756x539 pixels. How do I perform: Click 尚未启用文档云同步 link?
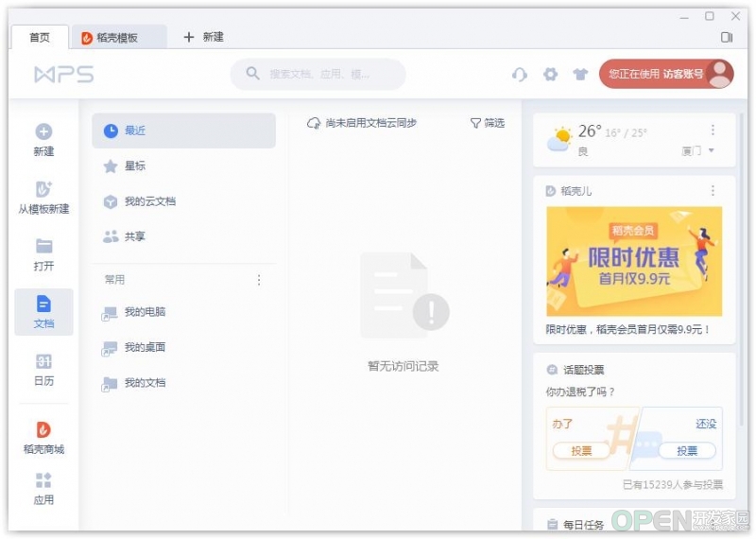coord(370,123)
